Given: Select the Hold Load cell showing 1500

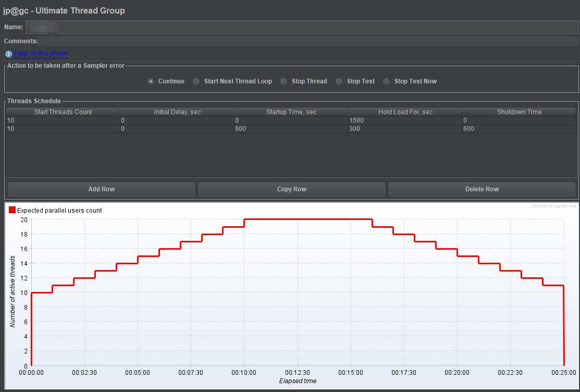Looking at the screenshot, I should (x=405, y=120).
